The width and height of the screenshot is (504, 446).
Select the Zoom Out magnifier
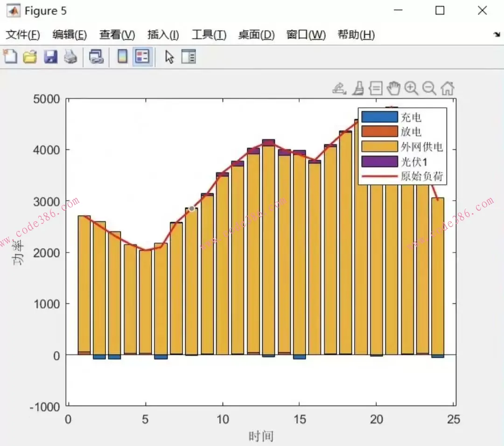coord(429,88)
